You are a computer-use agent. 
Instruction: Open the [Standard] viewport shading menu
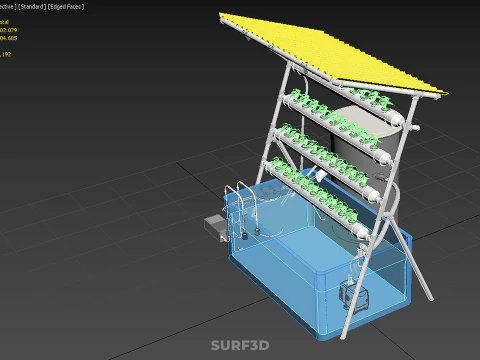32,7
